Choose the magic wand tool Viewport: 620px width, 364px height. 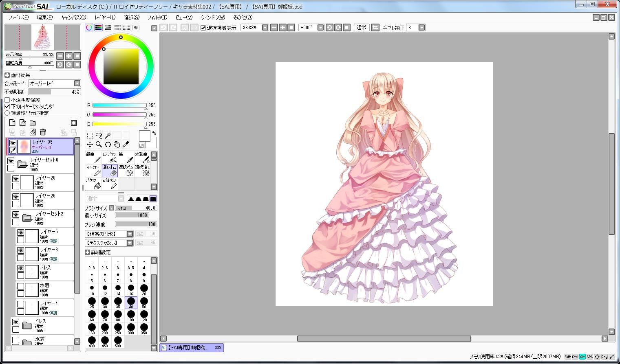(x=108, y=135)
